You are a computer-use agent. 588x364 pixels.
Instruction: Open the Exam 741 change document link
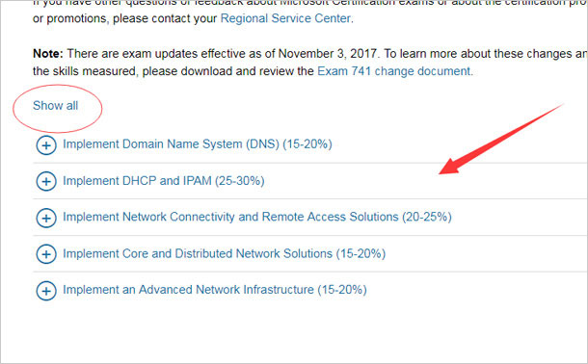click(x=394, y=71)
